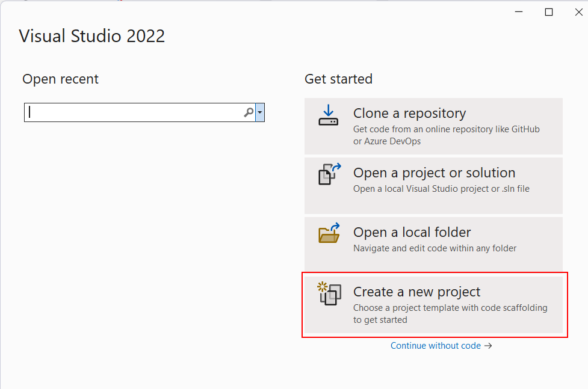Minimize the Visual Studio 2022 window

click(x=518, y=12)
